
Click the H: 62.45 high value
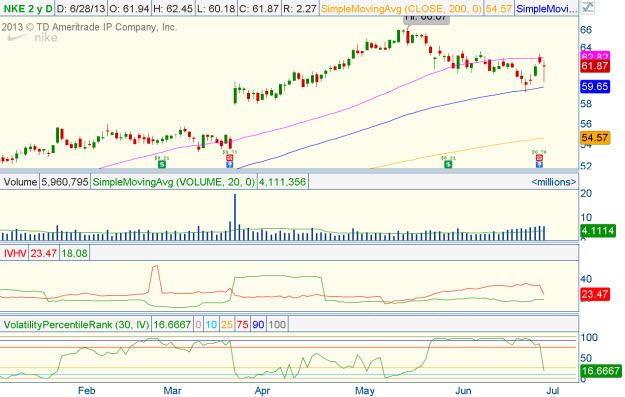click(x=174, y=8)
